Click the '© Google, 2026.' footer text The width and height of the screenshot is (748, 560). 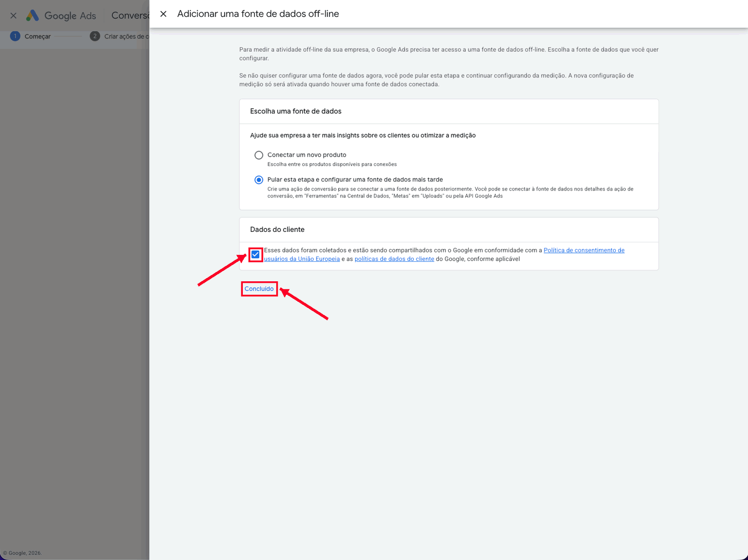pos(22,553)
